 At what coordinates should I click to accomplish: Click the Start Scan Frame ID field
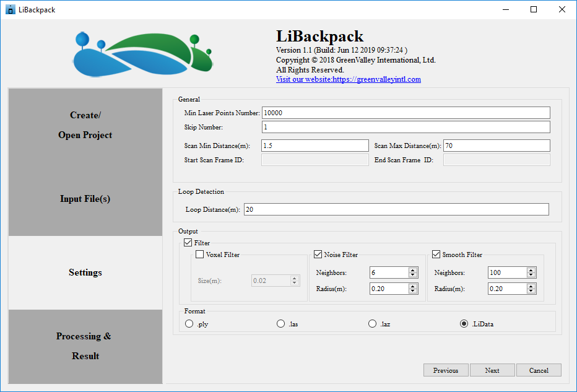[x=315, y=160]
